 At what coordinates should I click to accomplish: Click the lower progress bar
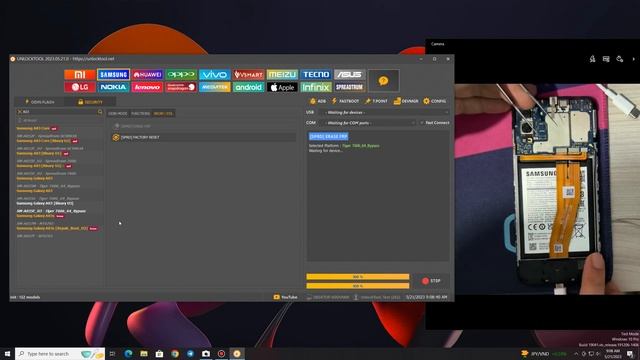tap(358, 286)
